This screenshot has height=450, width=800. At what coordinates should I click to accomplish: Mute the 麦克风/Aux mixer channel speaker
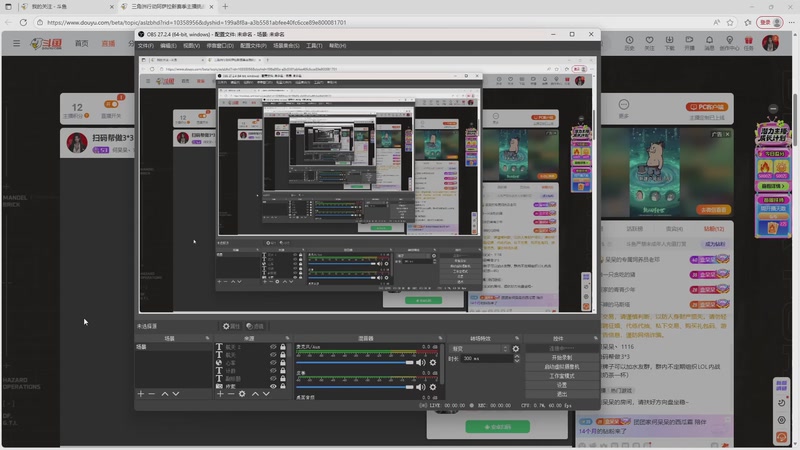point(420,362)
